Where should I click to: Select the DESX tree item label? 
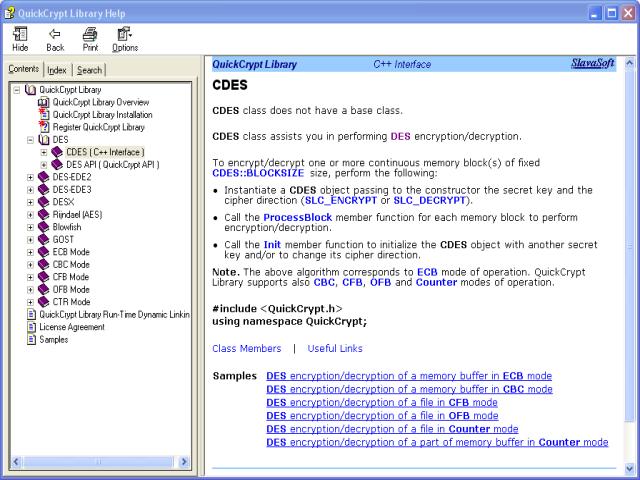[x=63, y=202]
